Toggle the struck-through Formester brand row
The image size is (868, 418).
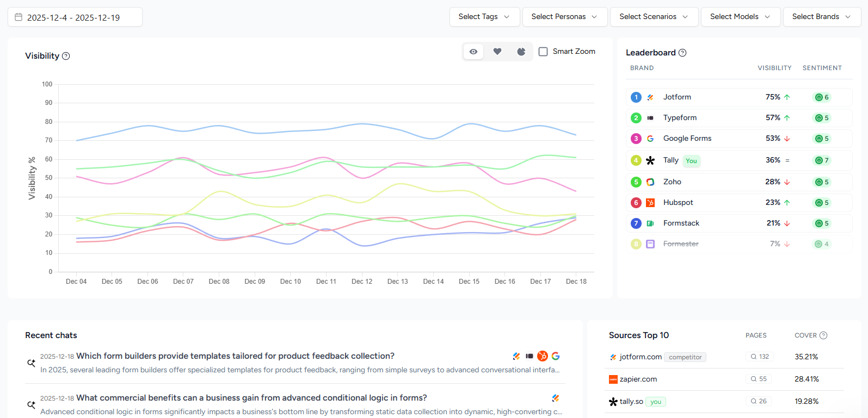click(x=681, y=244)
